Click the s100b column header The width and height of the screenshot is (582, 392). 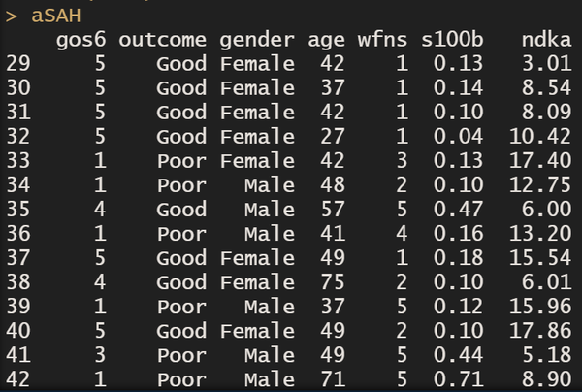[x=447, y=40]
